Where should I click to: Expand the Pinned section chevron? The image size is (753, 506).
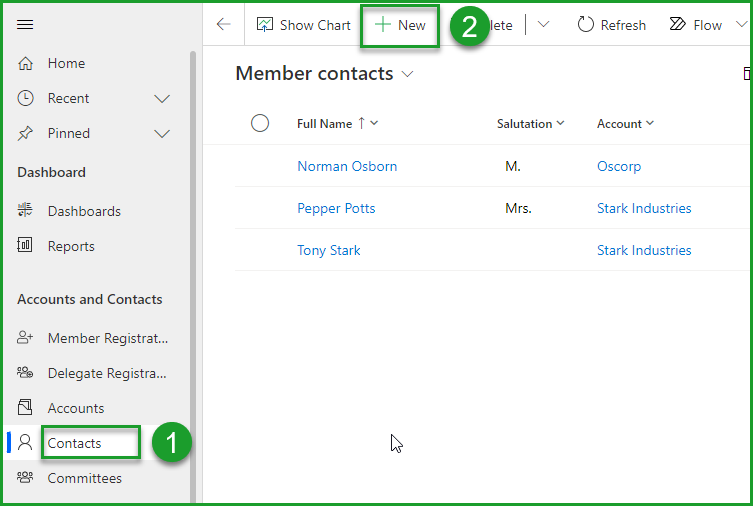pyautogui.click(x=162, y=133)
